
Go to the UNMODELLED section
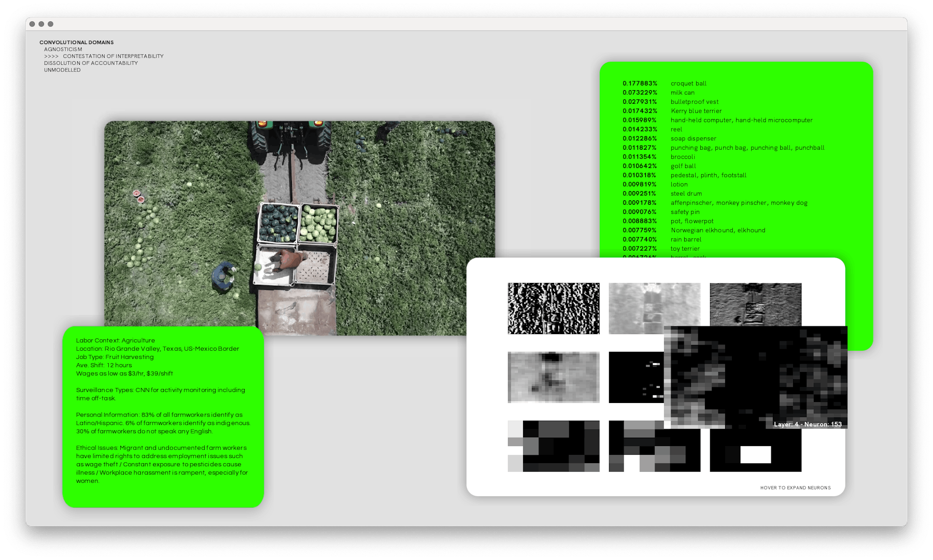pyautogui.click(x=62, y=70)
